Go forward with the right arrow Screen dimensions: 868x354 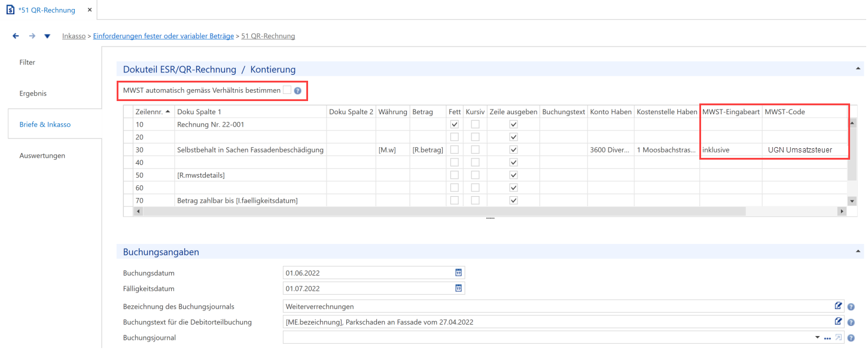[32, 36]
